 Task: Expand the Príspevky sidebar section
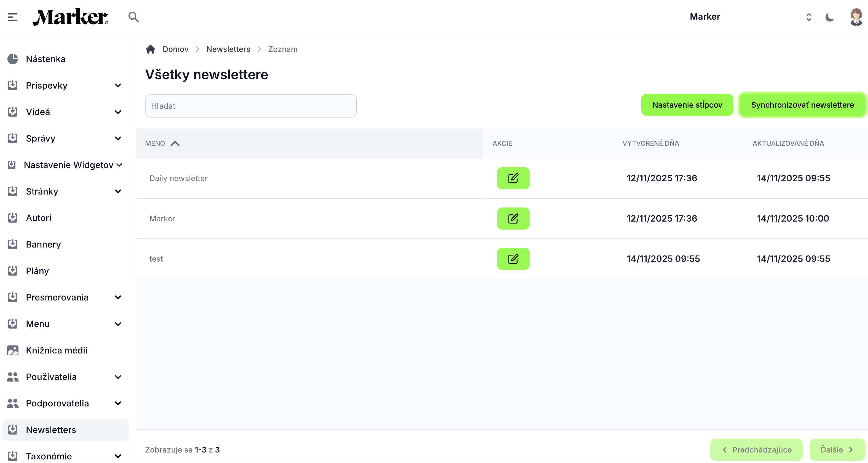click(x=117, y=85)
